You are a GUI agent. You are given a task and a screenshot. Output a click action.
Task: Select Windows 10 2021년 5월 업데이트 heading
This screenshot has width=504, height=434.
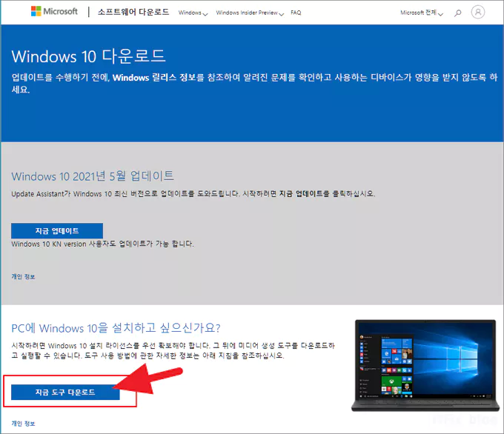[93, 176]
